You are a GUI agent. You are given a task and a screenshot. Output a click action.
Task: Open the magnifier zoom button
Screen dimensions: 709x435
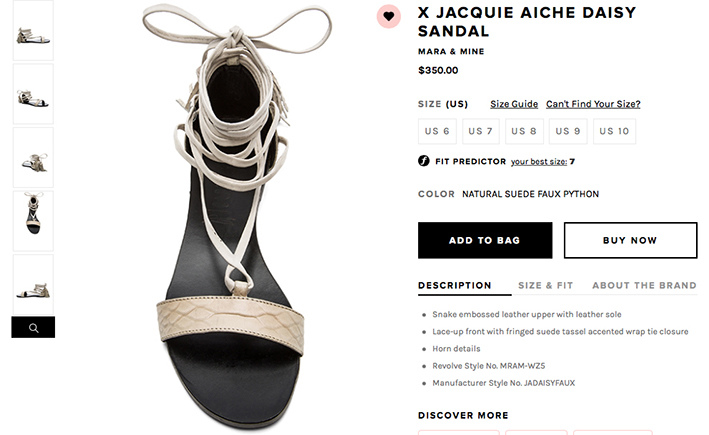coord(33,327)
